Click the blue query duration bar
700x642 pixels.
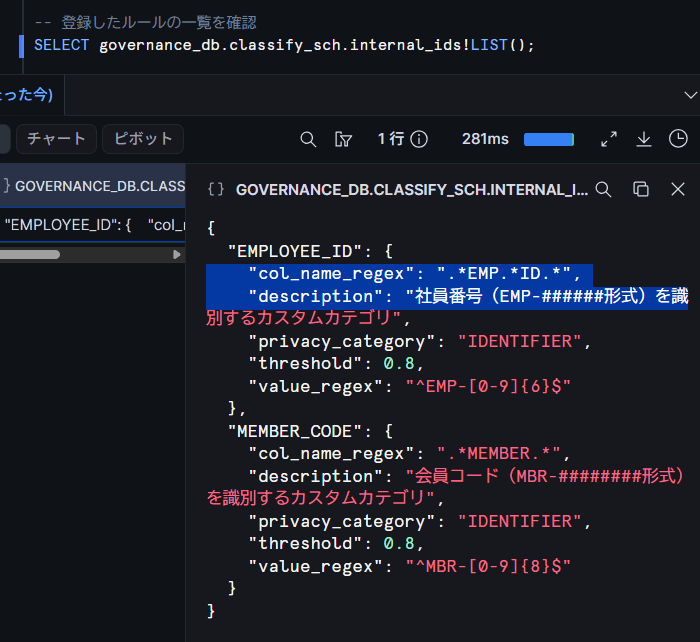[x=549, y=139]
